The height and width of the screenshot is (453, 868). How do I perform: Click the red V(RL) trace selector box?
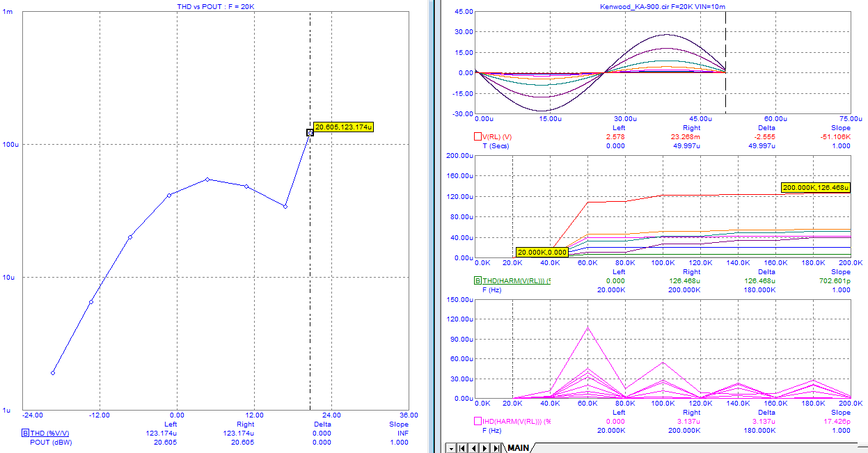pos(478,137)
